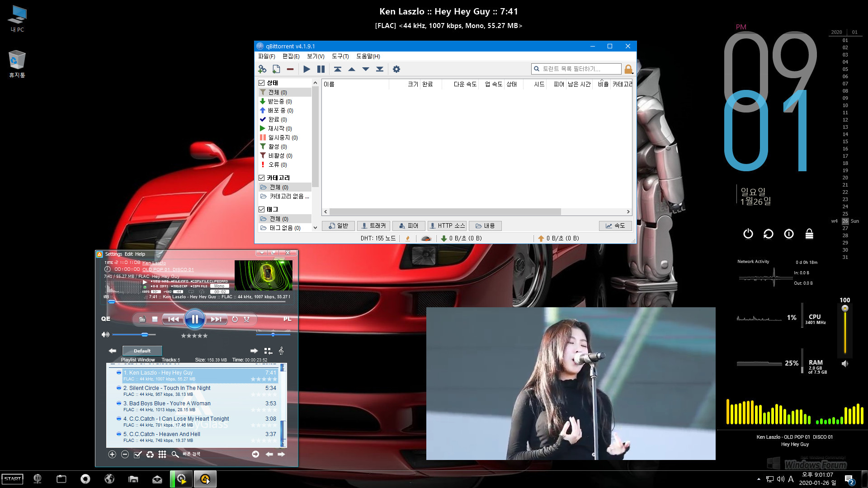This screenshot has height=488, width=868.
Task: Click the open file icon in AIMP
Action: (x=142, y=319)
